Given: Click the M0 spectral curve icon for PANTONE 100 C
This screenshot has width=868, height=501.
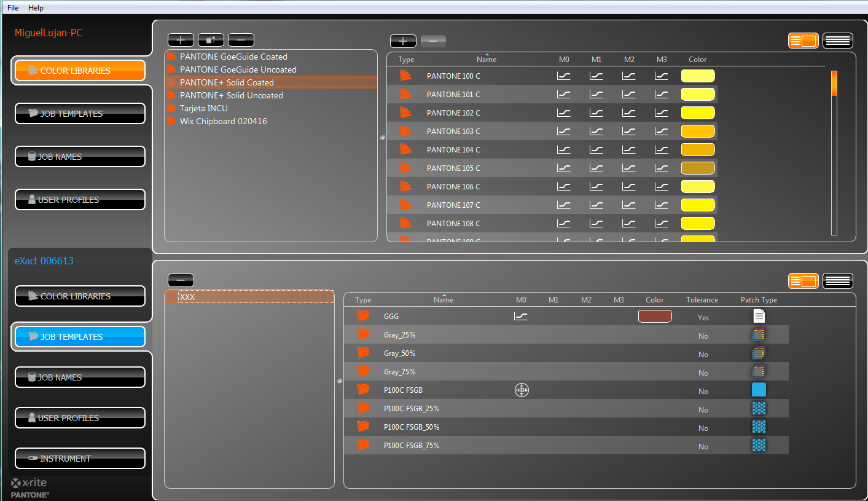Looking at the screenshot, I should 563,76.
